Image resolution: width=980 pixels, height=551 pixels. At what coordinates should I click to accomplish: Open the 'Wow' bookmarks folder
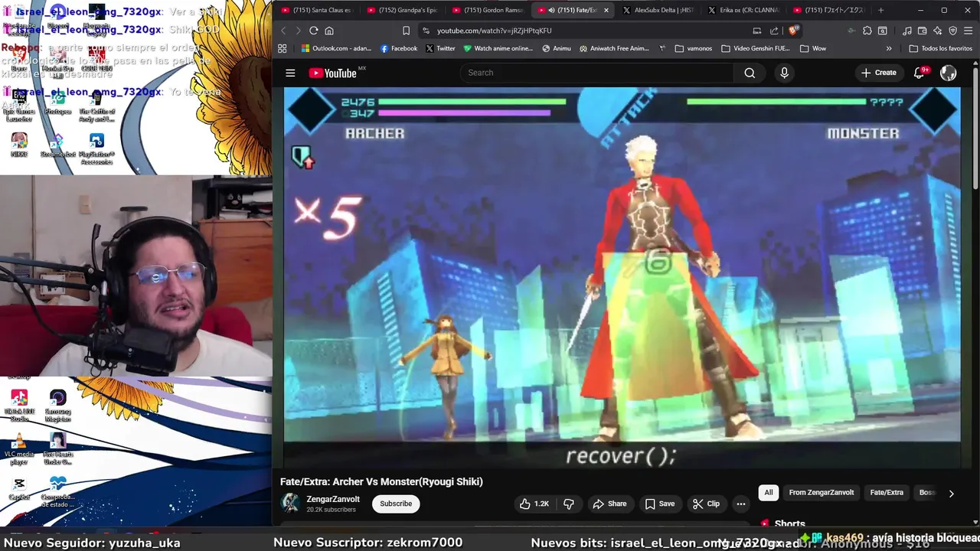coord(813,48)
